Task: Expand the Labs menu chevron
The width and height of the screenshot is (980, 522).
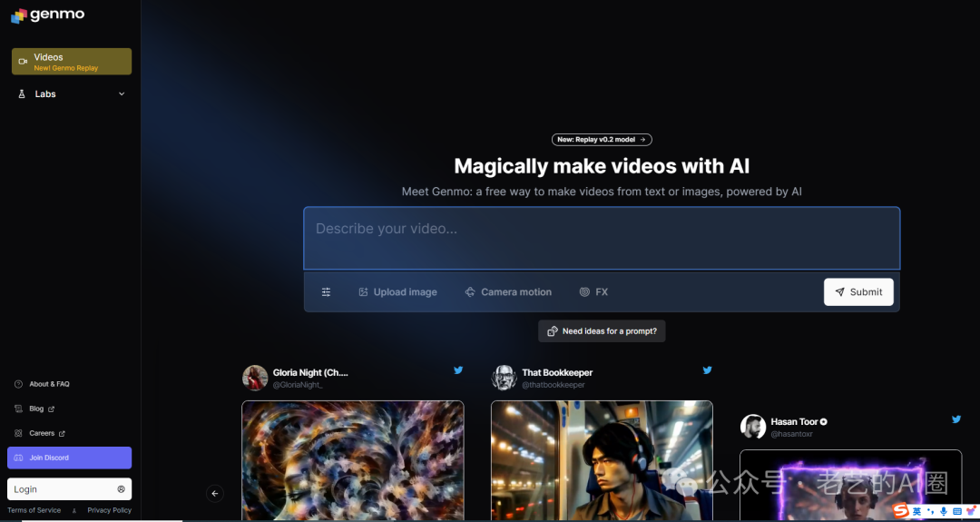Action: point(122,94)
